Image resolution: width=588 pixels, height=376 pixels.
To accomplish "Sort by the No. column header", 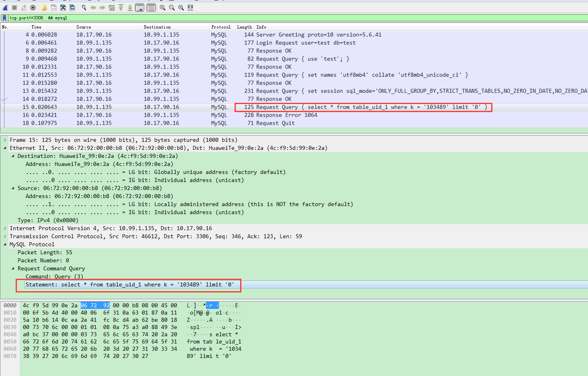I will click(5, 27).
